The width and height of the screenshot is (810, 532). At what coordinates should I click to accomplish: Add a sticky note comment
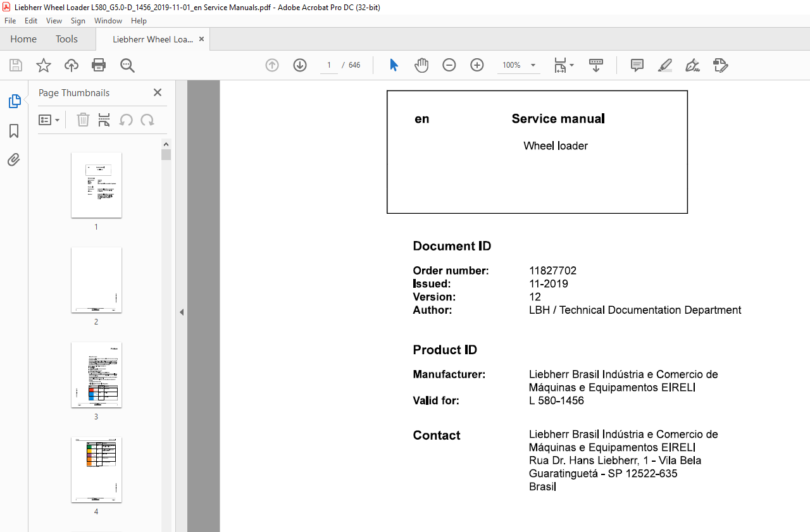coord(637,65)
